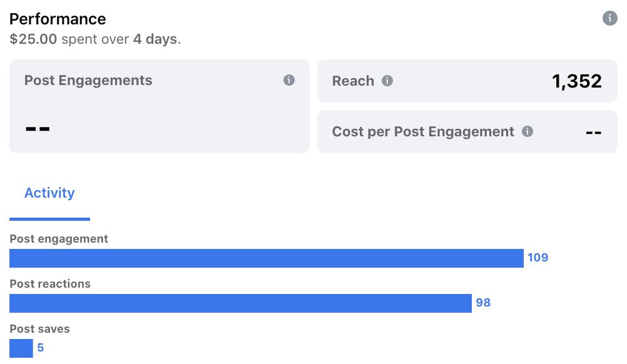Click the 5 post saves value
The image size is (627, 364).
41,348
